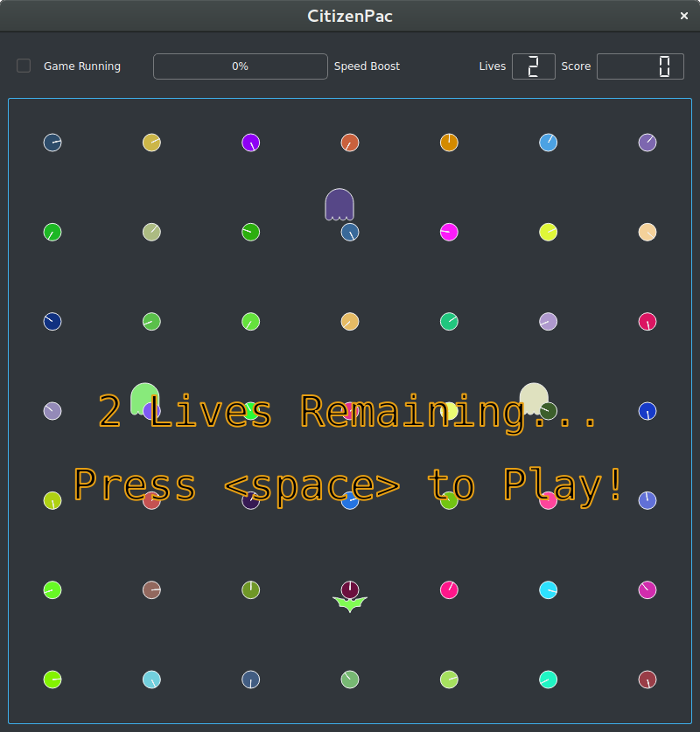Viewport: 700px width, 732px height.
Task: Click the magenta dot right of the purple ghost
Action: click(x=449, y=232)
